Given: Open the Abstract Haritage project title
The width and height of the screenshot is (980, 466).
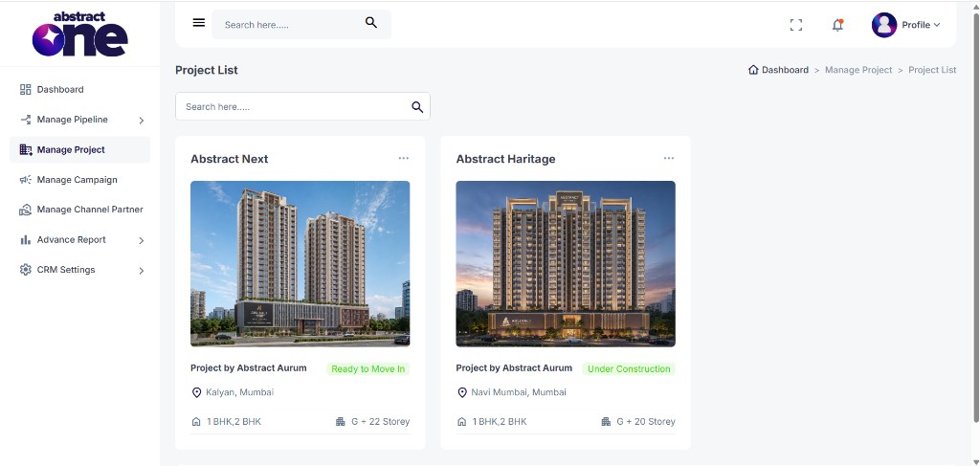Looking at the screenshot, I should 505,159.
